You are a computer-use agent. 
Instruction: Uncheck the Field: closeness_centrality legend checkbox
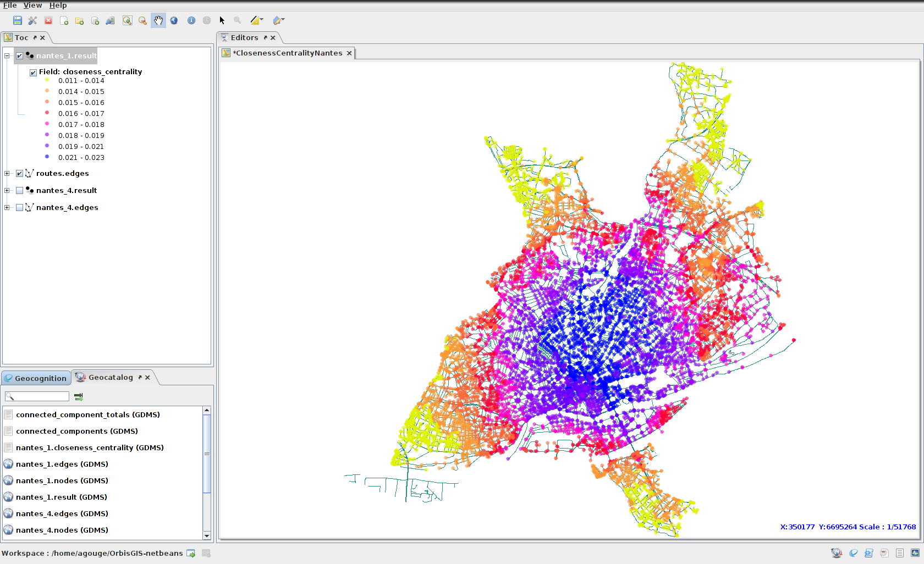(33, 72)
